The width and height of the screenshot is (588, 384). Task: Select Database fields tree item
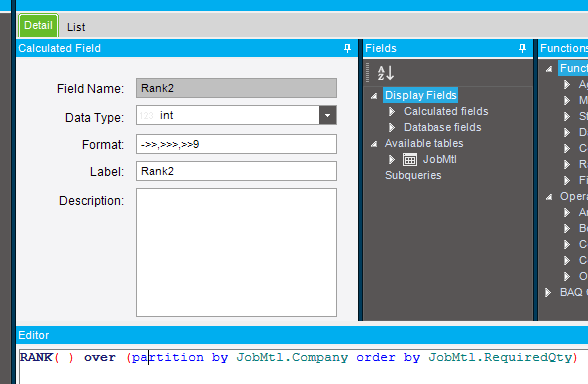pos(442,128)
